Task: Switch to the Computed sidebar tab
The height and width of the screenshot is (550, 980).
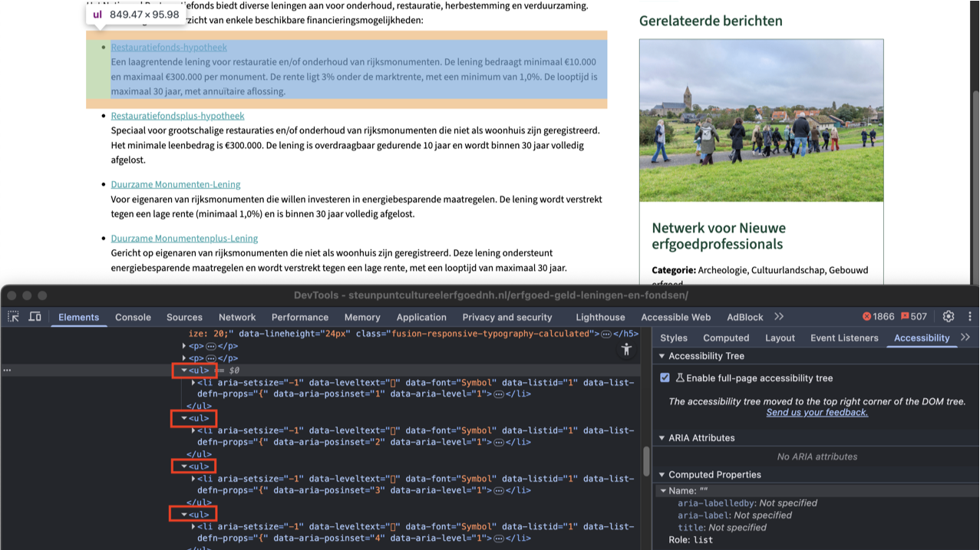Action: [x=726, y=338]
